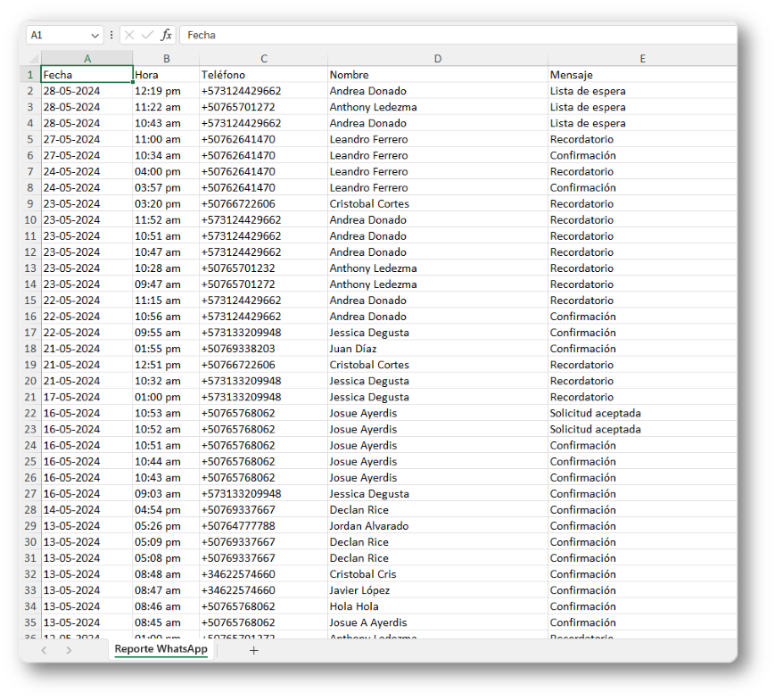Add a new sheet with plus button
Screen dimensions: 775x700
(x=253, y=650)
